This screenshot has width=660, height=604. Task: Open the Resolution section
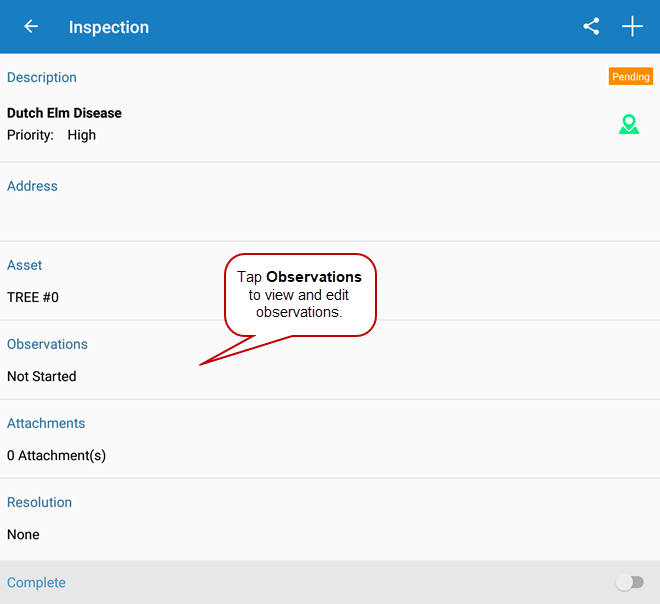[x=40, y=502]
